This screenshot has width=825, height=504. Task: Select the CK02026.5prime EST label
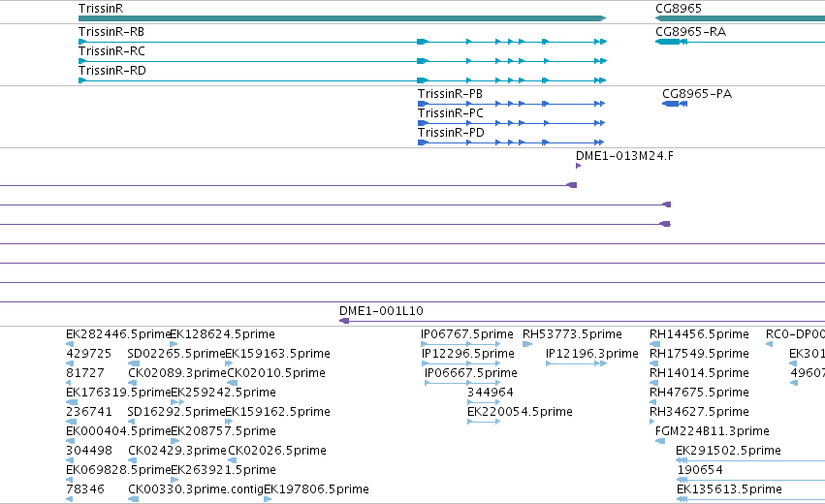[x=276, y=451]
